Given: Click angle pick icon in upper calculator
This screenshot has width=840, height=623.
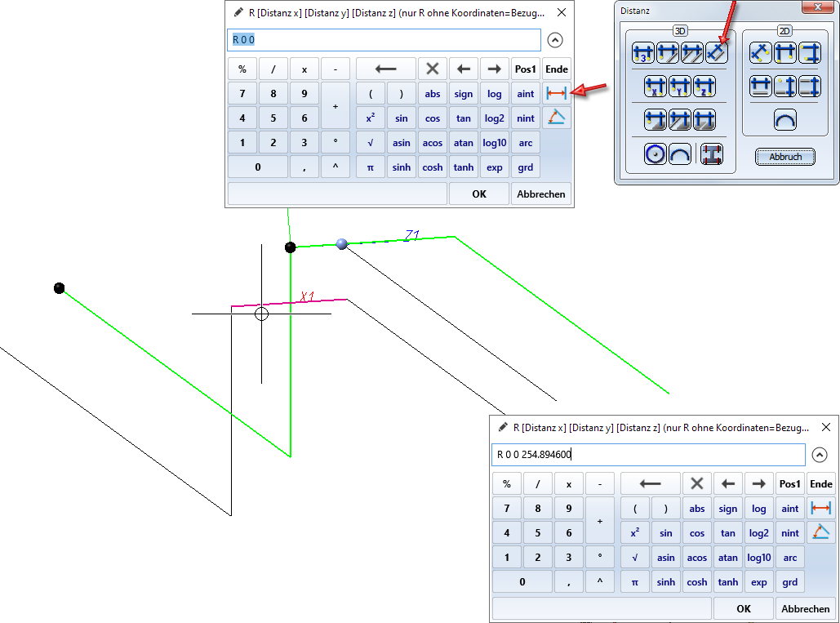Looking at the screenshot, I should (x=556, y=118).
